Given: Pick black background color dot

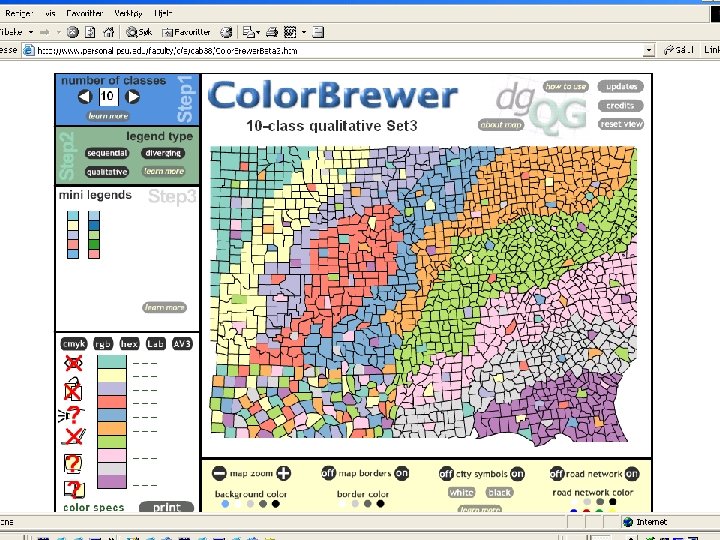Looking at the screenshot, I should 276,504.
